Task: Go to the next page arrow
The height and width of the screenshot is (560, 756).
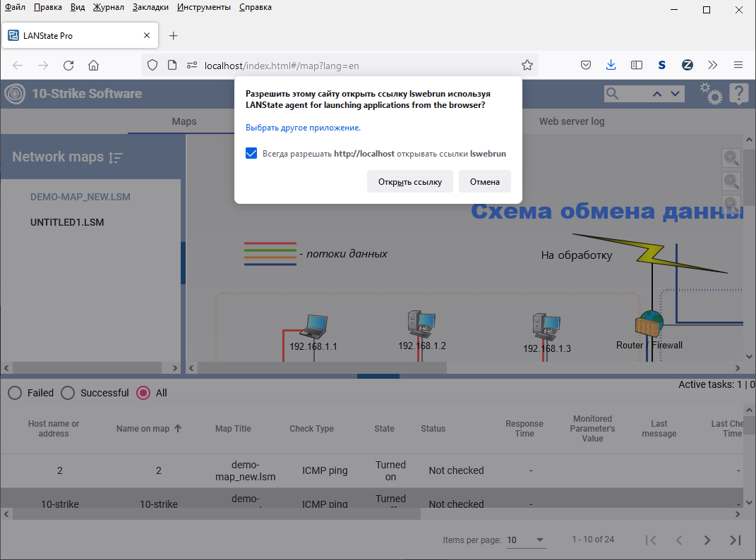Action: coord(707,540)
